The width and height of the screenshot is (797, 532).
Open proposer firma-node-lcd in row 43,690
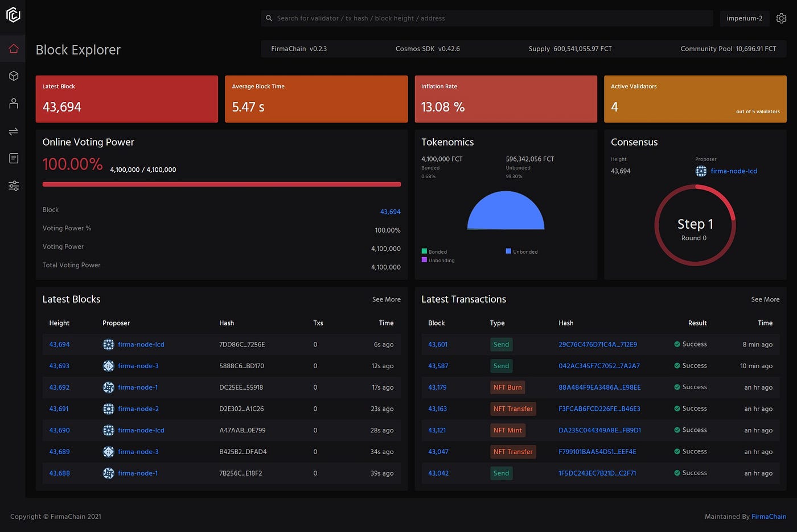(141, 430)
